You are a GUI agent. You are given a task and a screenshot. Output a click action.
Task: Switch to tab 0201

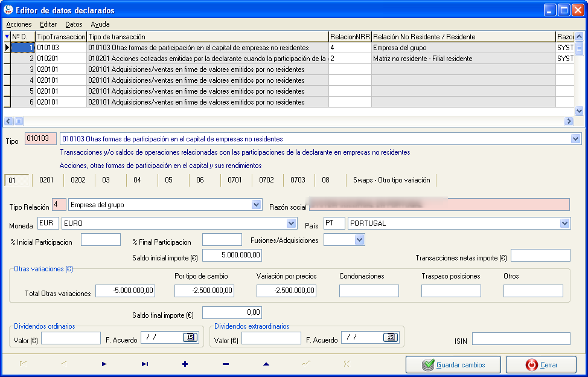(46, 180)
